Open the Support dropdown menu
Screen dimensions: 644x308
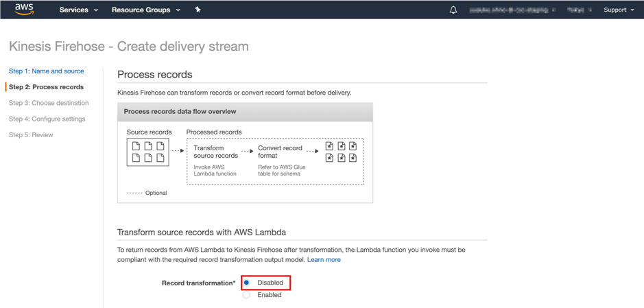tap(619, 10)
